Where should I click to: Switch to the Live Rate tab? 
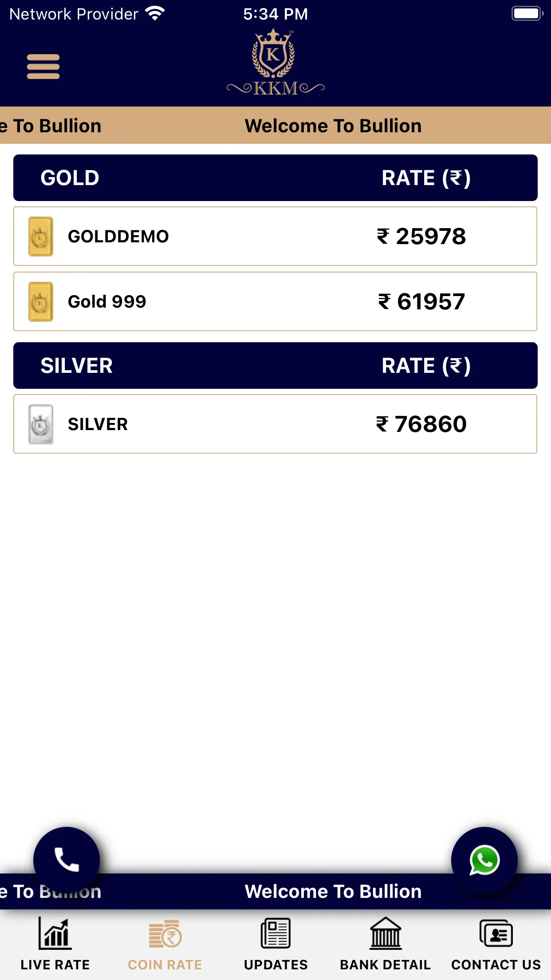(x=55, y=944)
